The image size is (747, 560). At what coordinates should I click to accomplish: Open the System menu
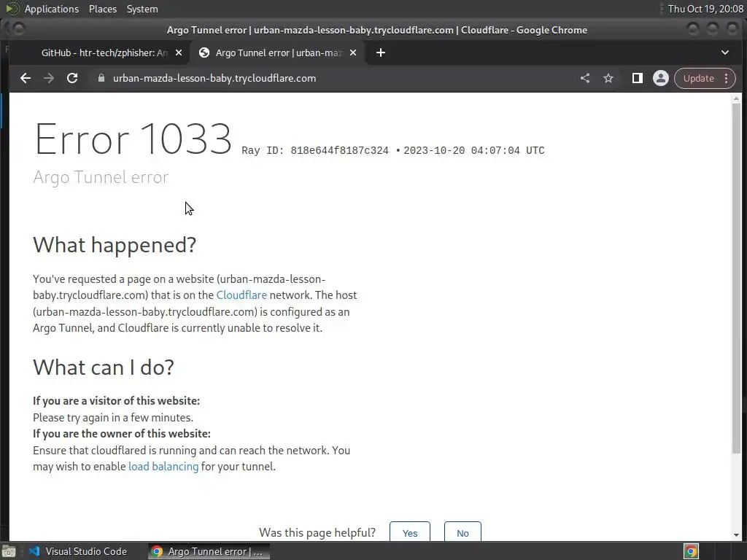coord(142,9)
